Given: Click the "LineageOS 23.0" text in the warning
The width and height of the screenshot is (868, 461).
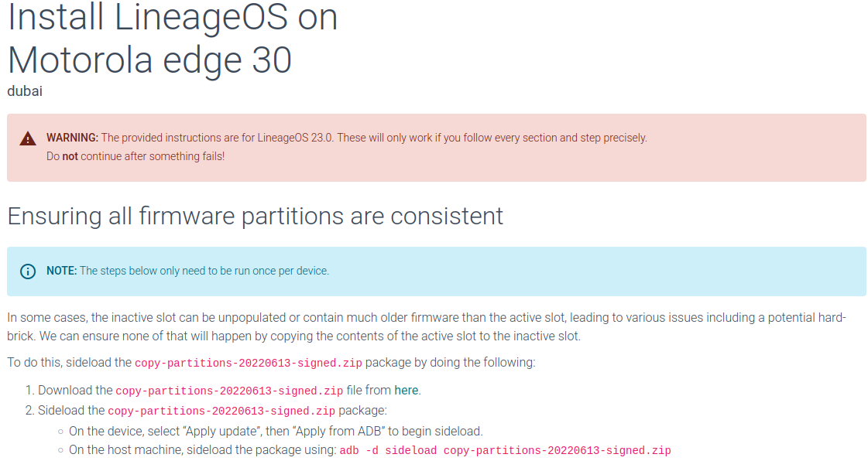Looking at the screenshot, I should [x=297, y=138].
